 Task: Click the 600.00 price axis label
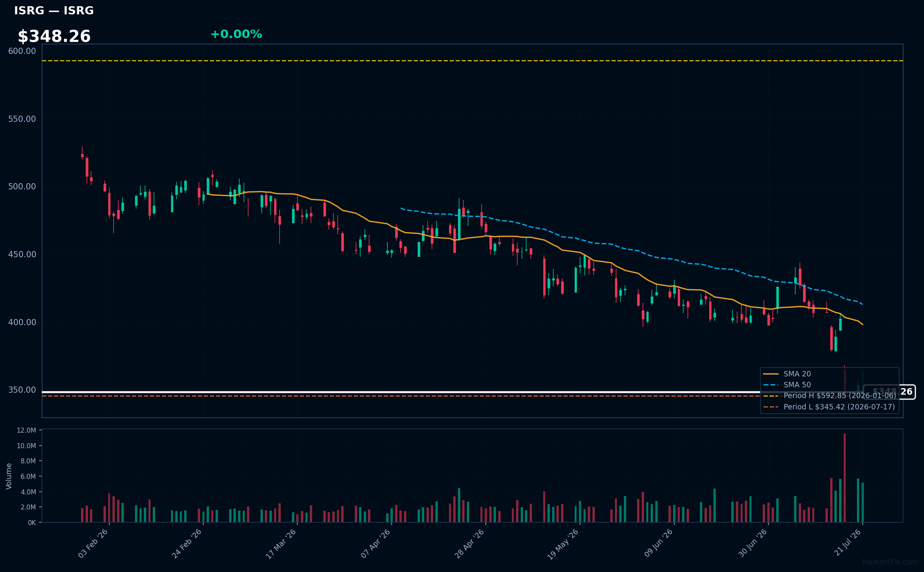22,51
